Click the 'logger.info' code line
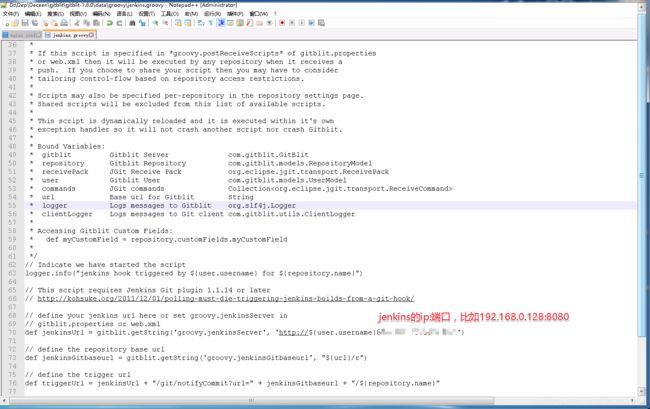Screen dimensions: 650x409 [194, 273]
